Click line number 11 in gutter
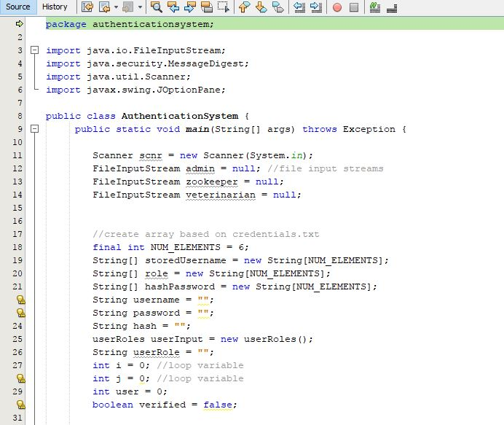This screenshot has height=425, width=504. coord(17,155)
